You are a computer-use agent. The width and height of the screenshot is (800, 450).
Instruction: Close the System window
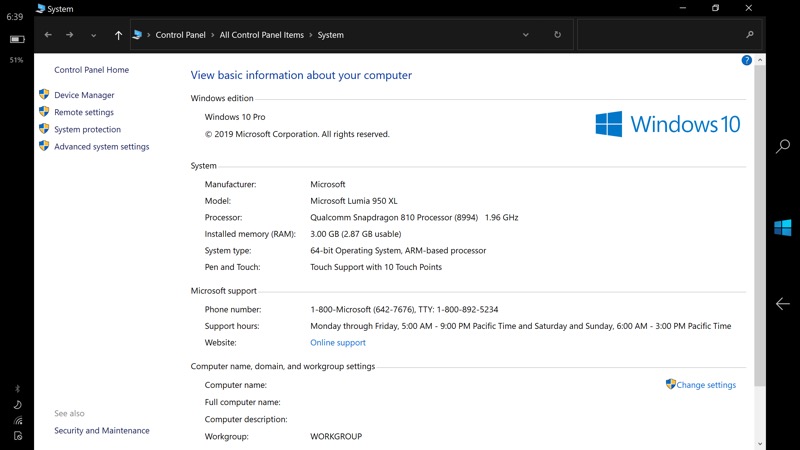click(748, 8)
